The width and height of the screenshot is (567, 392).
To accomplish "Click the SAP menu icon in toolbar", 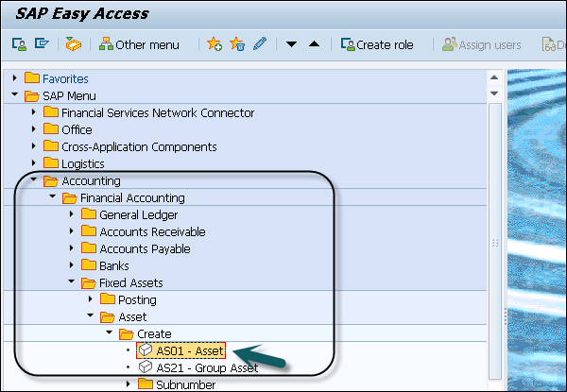I will (41, 44).
